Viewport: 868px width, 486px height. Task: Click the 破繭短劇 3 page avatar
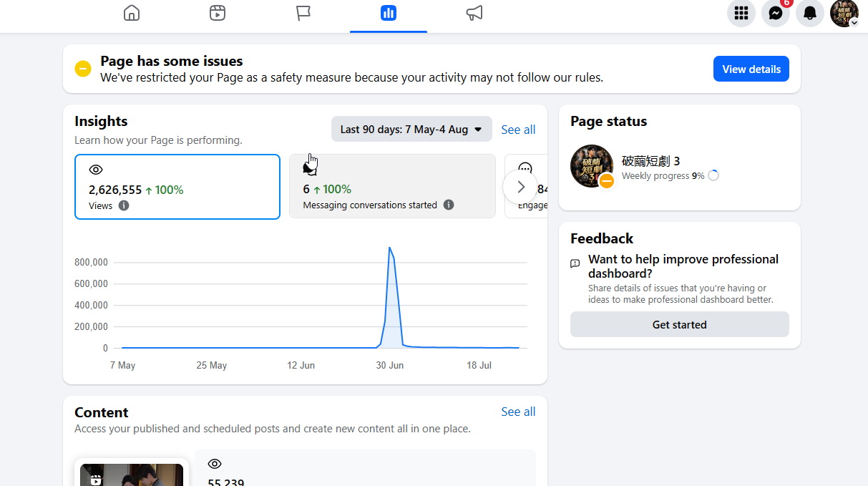[x=592, y=166]
